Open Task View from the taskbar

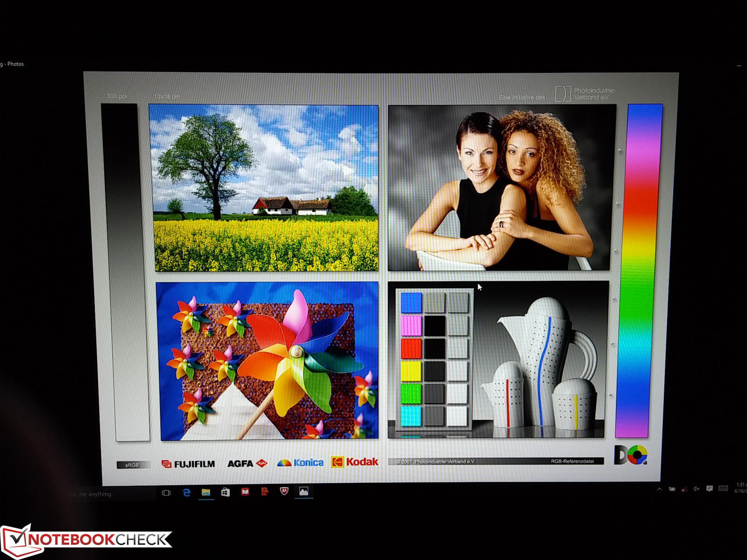pyautogui.click(x=166, y=493)
